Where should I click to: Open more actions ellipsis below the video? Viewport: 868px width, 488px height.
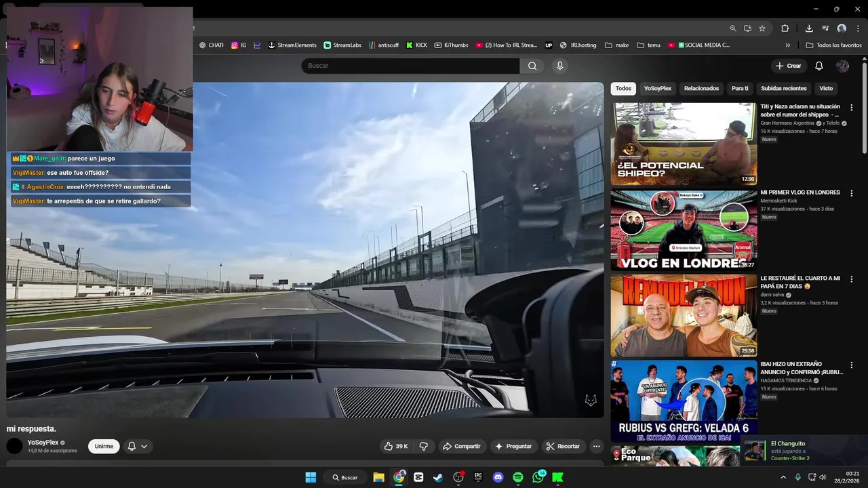596,446
